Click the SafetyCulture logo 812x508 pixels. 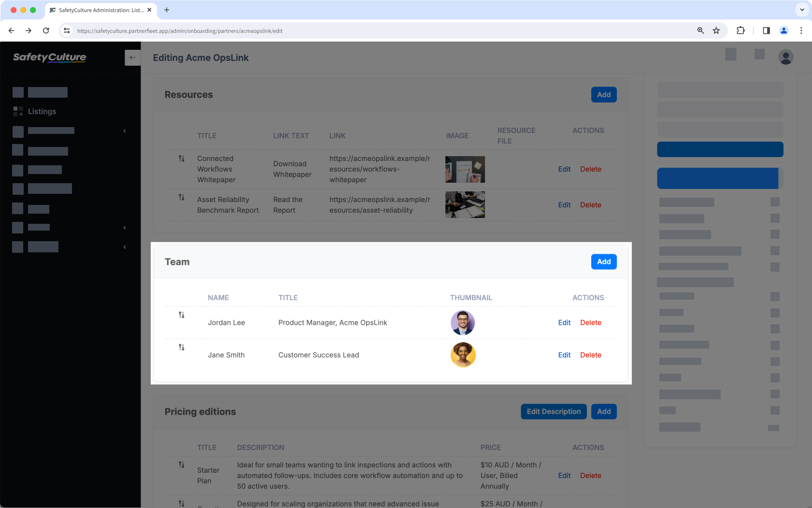point(49,57)
